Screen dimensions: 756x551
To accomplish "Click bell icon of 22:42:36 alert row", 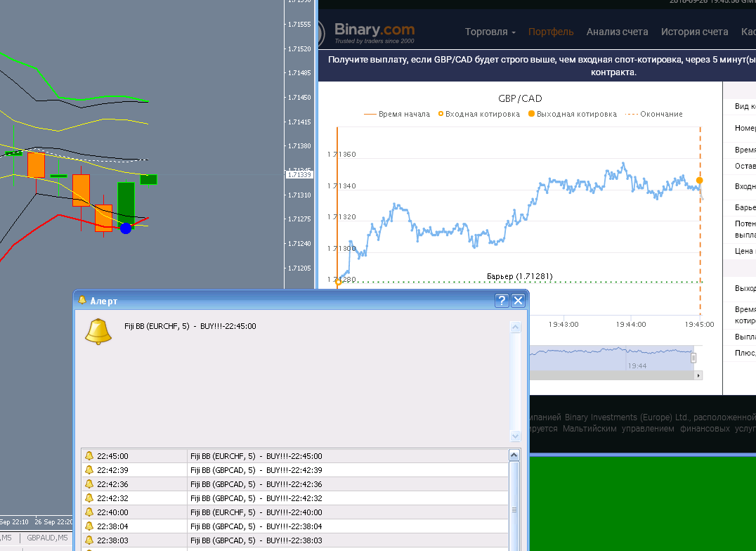I will coord(89,484).
